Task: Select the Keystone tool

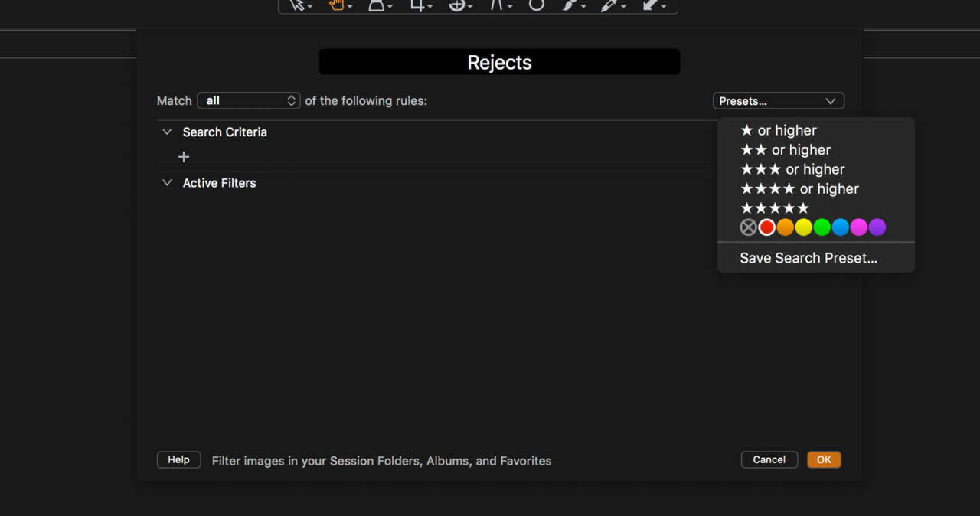Action: [x=496, y=5]
